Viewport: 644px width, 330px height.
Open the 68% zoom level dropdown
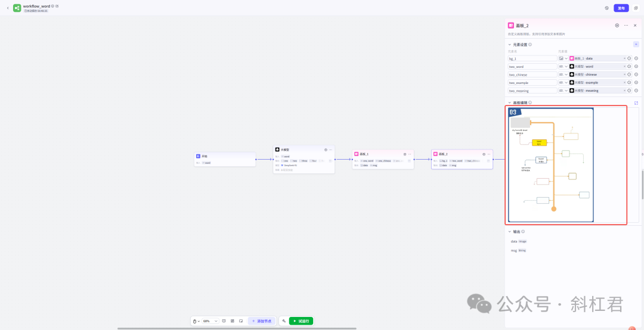pos(210,321)
